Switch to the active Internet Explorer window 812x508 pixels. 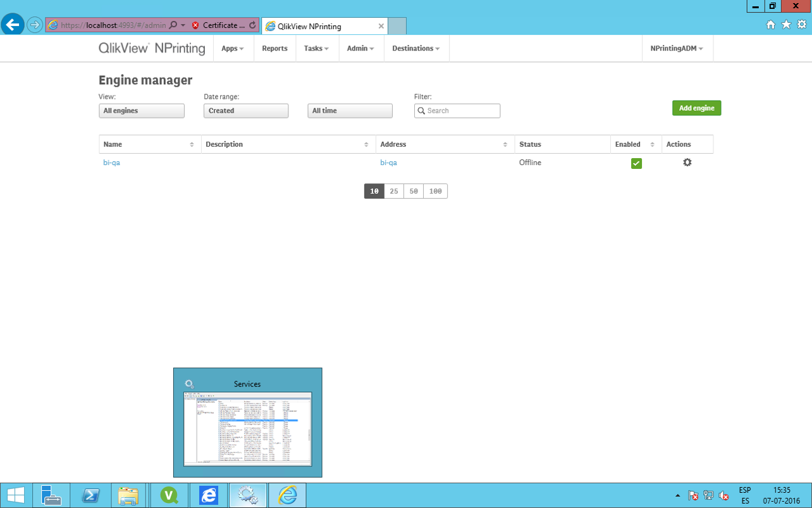tap(288, 495)
